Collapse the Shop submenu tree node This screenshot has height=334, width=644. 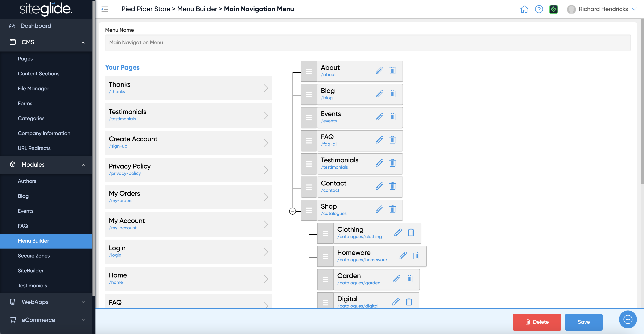click(292, 211)
